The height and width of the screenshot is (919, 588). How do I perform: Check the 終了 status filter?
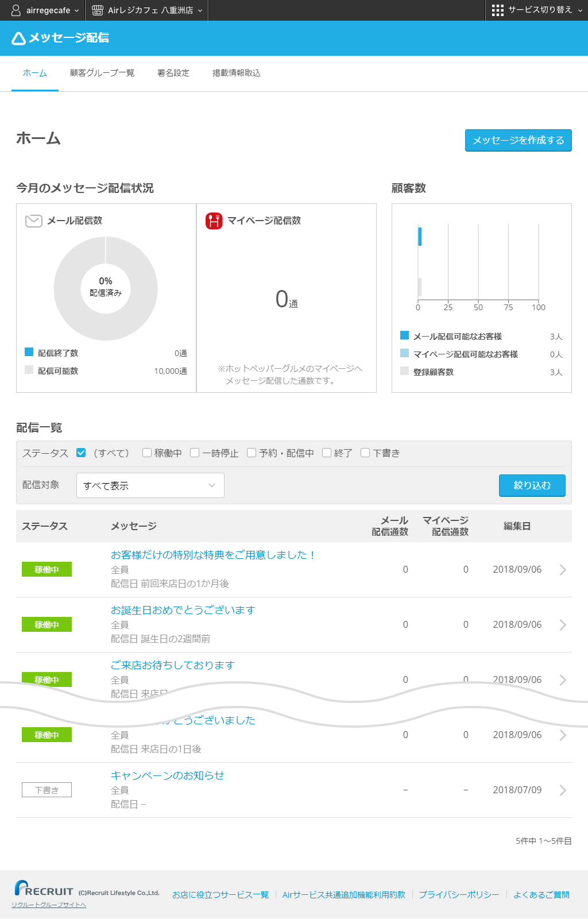[x=327, y=453]
